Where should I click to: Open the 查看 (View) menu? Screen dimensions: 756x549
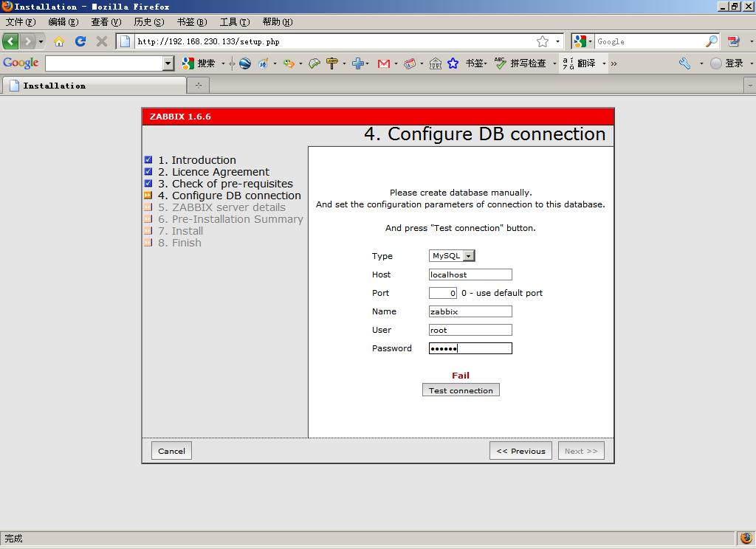(x=106, y=21)
